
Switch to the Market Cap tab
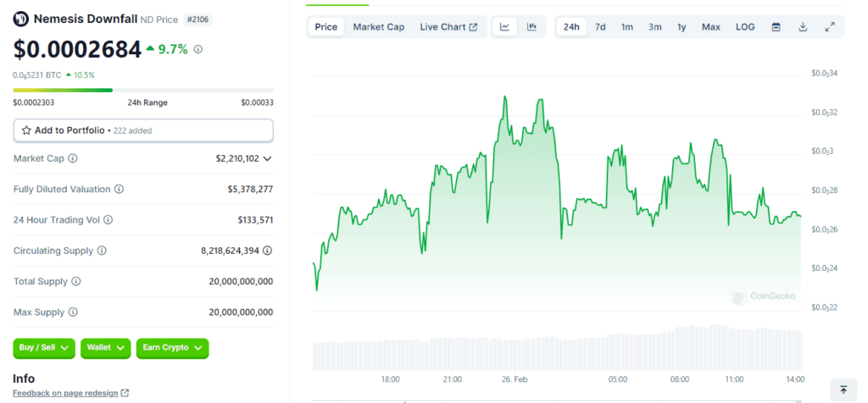point(378,27)
